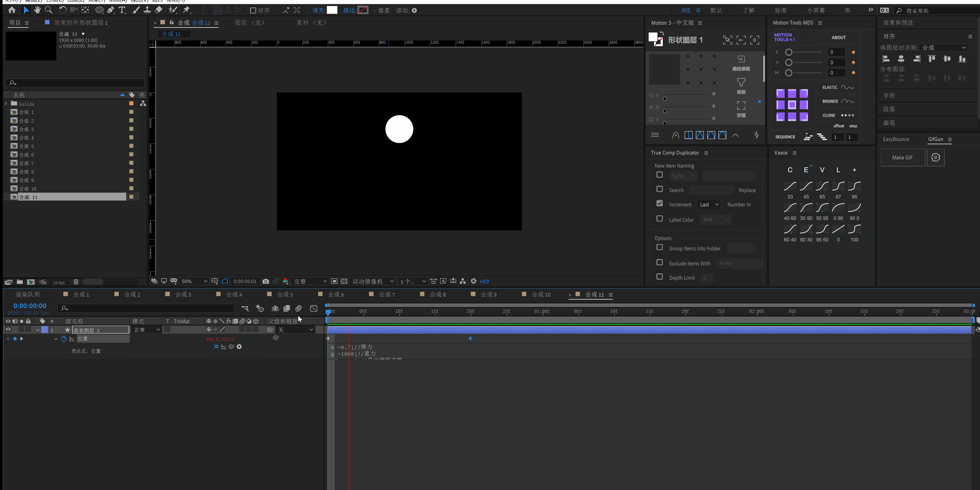Toggle the position property stopwatch
Image resolution: width=980 pixels, height=490 pixels.
(x=64, y=339)
